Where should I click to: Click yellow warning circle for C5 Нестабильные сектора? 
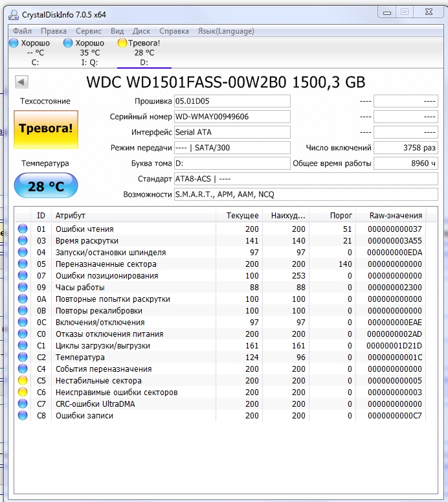tap(23, 380)
